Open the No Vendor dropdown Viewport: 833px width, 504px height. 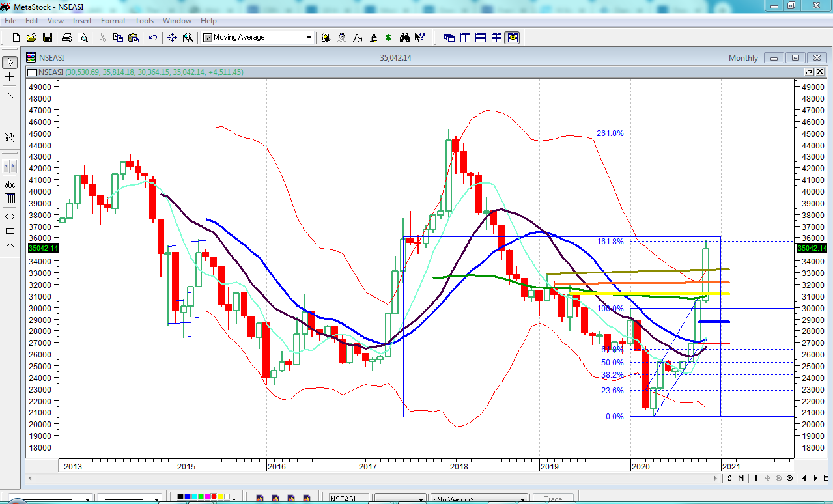click(522, 499)
